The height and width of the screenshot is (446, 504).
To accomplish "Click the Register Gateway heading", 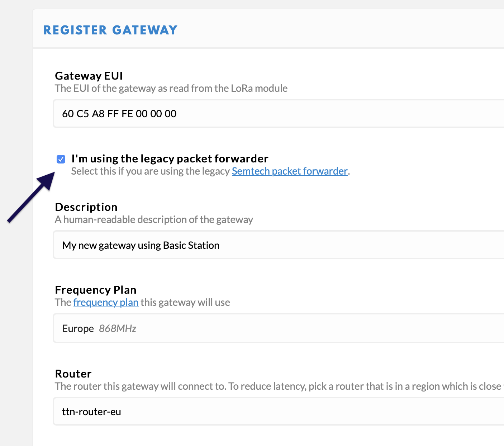I will [110, 30].
